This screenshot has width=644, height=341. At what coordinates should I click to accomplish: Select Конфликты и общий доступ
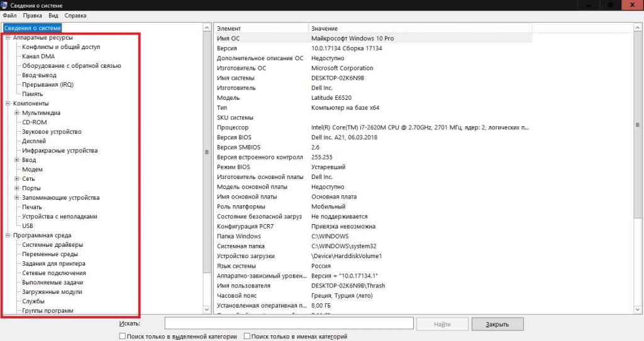(x=61, y=47)
